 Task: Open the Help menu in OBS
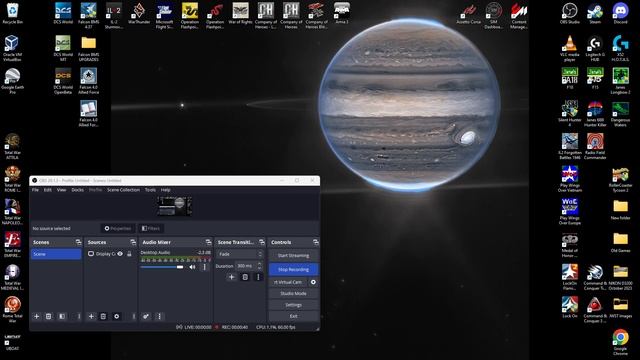tap(165, 190)
